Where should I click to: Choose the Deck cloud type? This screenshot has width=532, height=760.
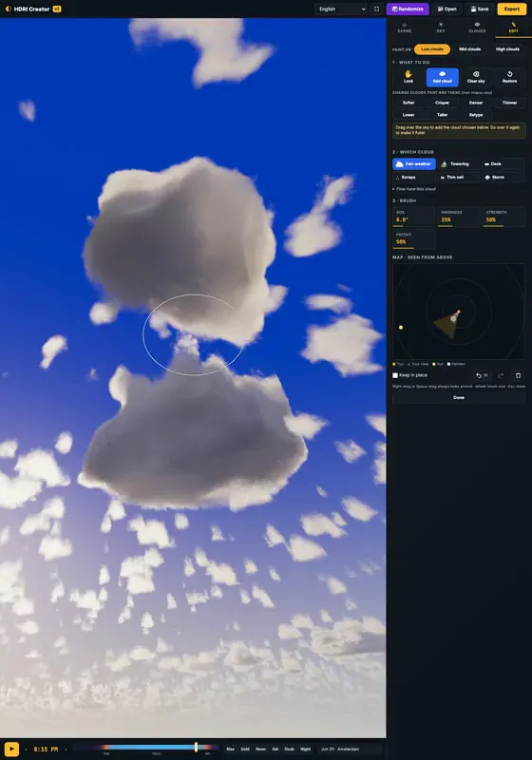(x=503, y=163)
